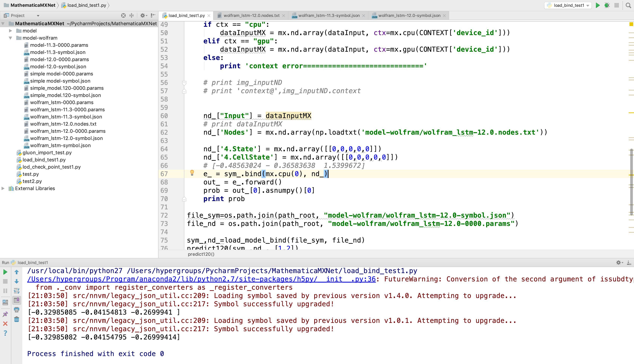Viewport: 634px width, 364px height.
Task: Pause output in Run panel
Action: (5, 291)
